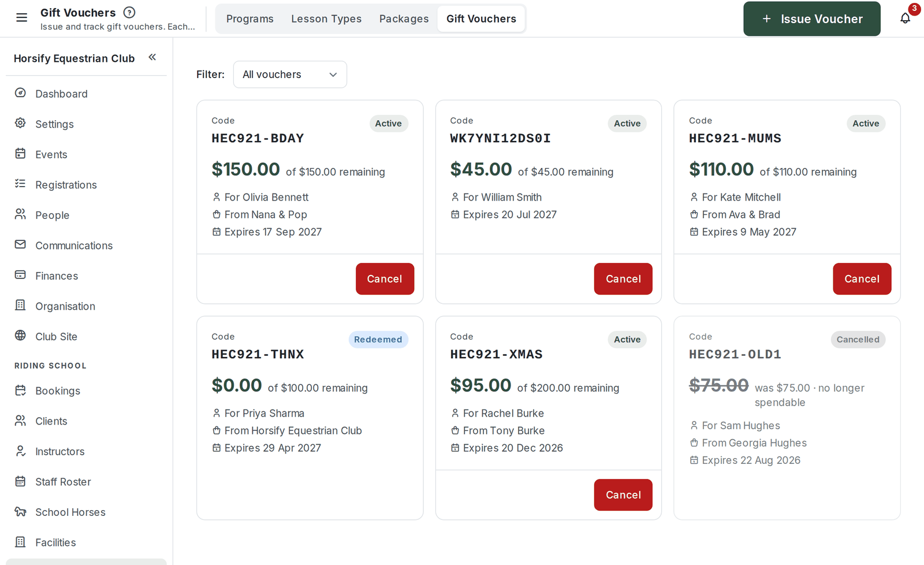Click the Club Site globe icon
This screenshot has width=924, height=565.
[x=20, y=336]
